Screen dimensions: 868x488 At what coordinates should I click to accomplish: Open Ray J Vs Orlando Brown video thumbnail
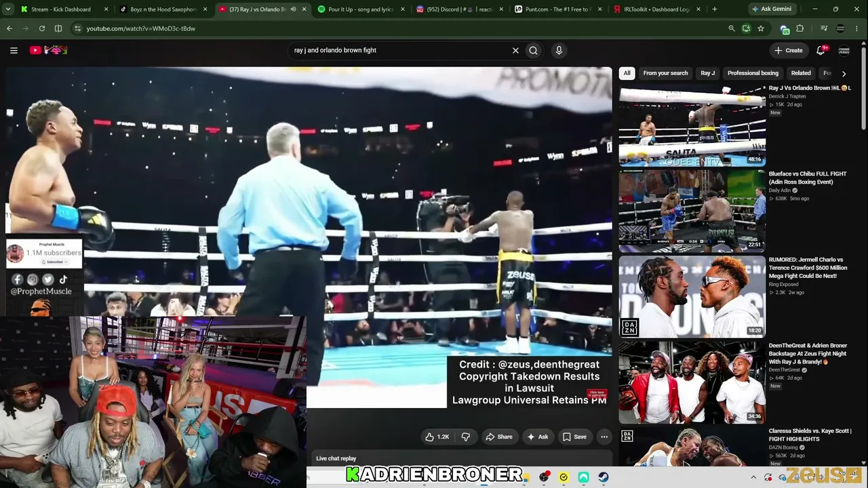click(692, 125)
